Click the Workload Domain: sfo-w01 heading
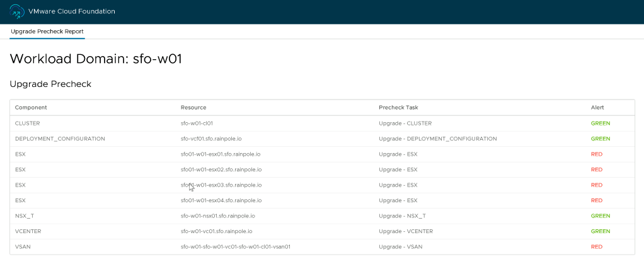This screenshot has width=644, height=264. 96,59
